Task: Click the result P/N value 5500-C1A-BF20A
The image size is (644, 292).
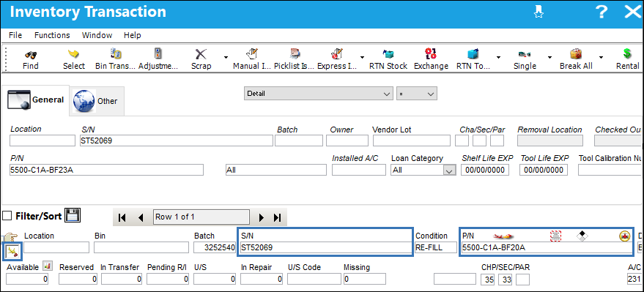Action: (547, 247)
